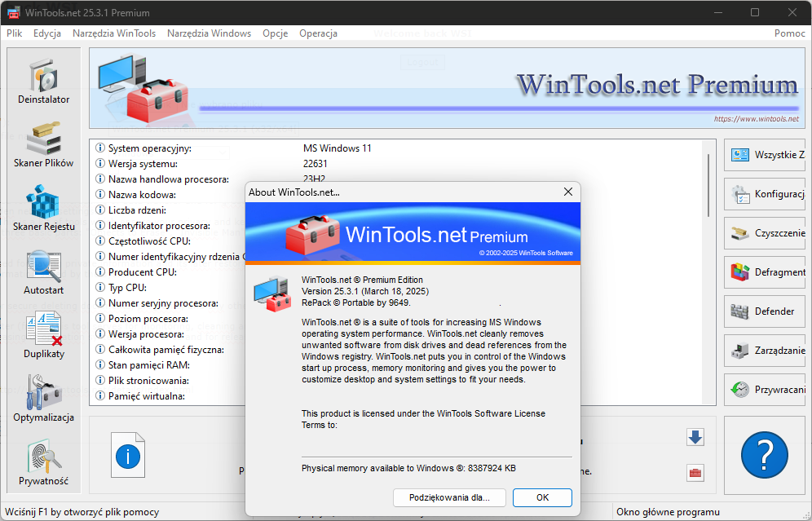Open the Optymalizacja tool

tap(43, 400)
